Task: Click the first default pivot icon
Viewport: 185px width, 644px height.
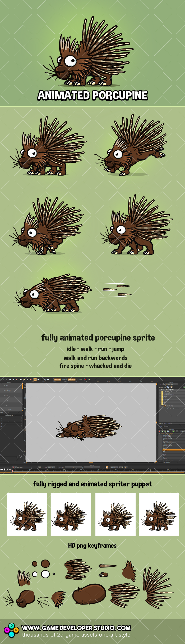Action: 168,387
